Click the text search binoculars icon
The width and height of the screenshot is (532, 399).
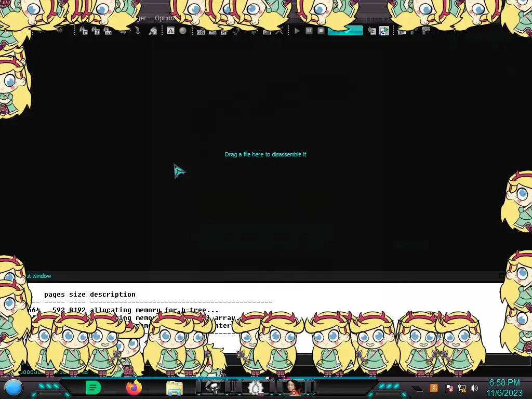coord(96,31)
